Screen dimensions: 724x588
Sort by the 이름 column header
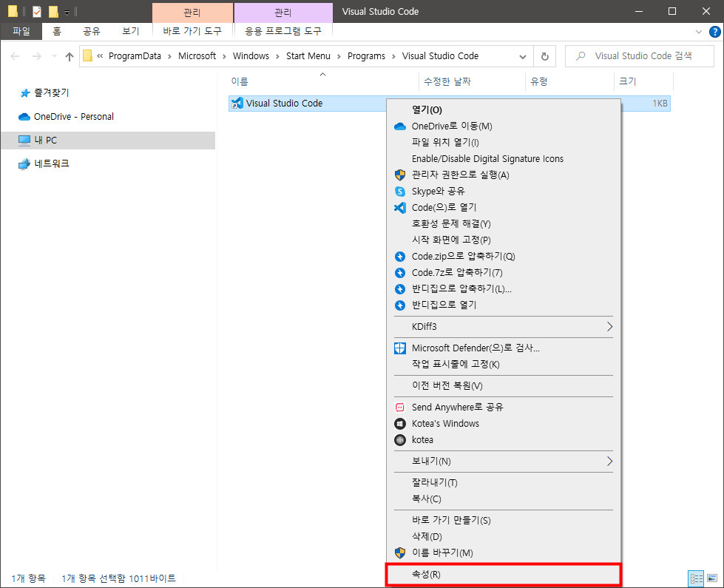coord(323,82)
